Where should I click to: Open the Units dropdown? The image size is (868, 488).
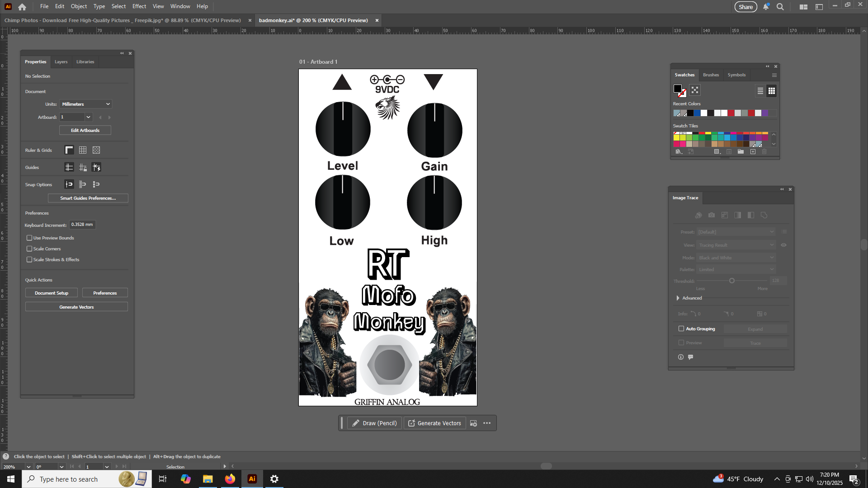click(85, 104)
